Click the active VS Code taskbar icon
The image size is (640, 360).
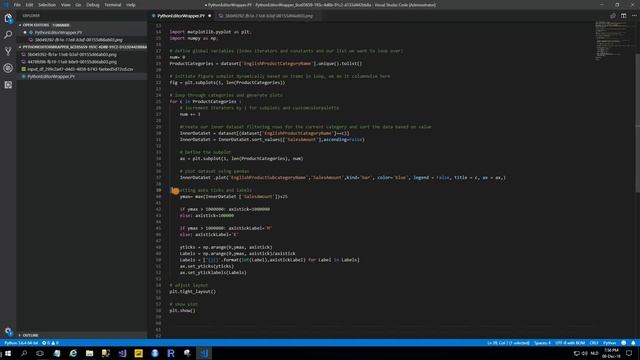pyautogui.click(x=204, y=353)
